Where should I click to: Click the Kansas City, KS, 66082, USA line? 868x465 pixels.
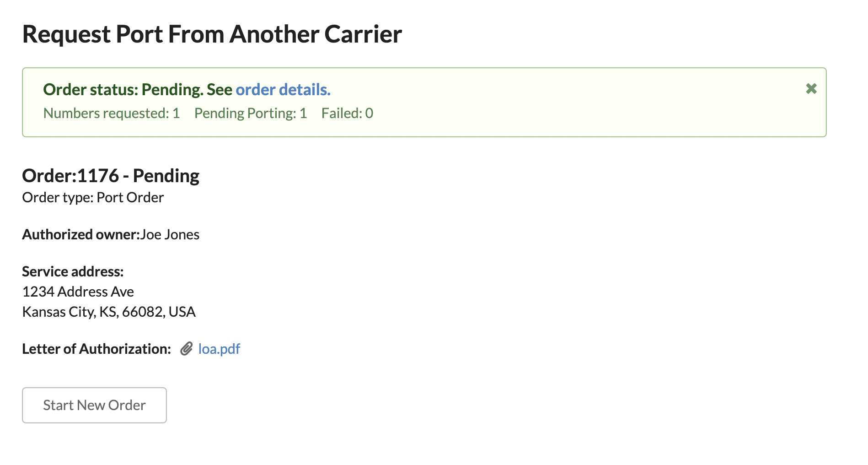point(109,312)
